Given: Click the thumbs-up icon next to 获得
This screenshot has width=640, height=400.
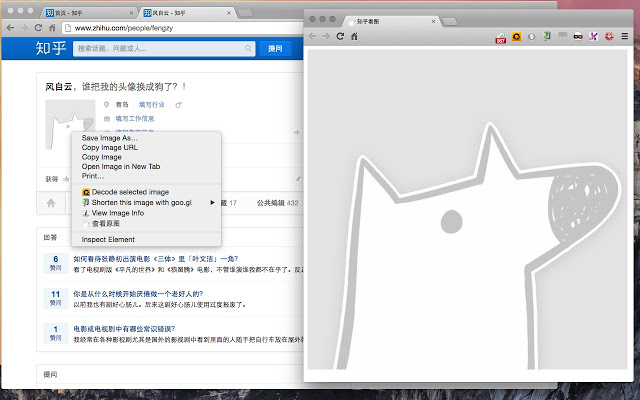Looking at the screenshot, I should 66,179.
